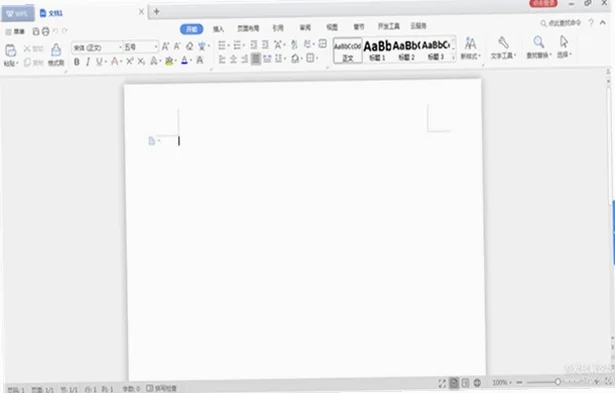Select the Format Painter brush
615x393 pixels.
[56, 50]
